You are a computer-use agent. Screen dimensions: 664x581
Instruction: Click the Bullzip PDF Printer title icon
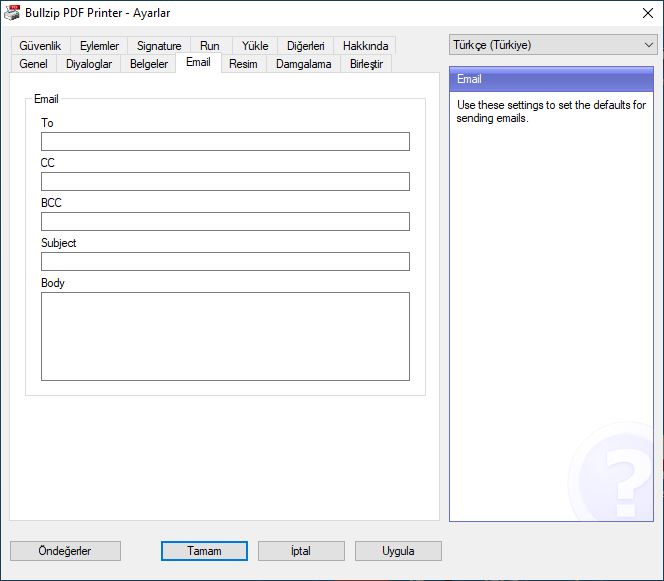pos(12,13)
